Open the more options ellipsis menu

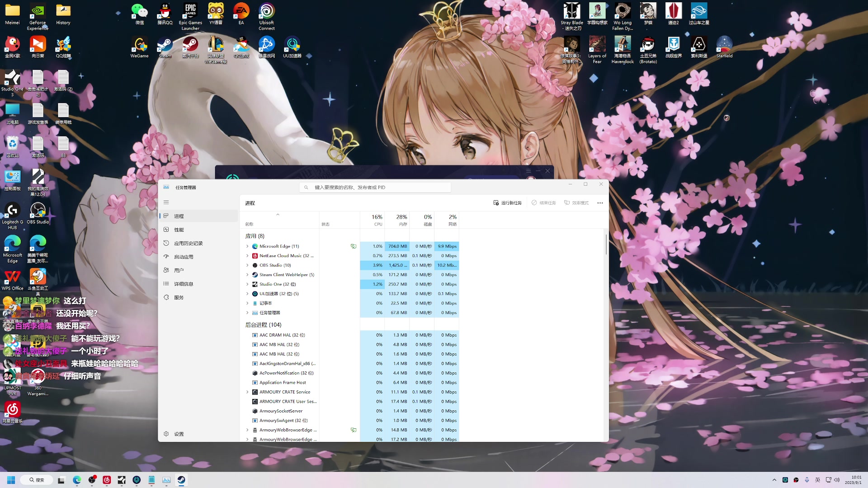pos(600,203)
